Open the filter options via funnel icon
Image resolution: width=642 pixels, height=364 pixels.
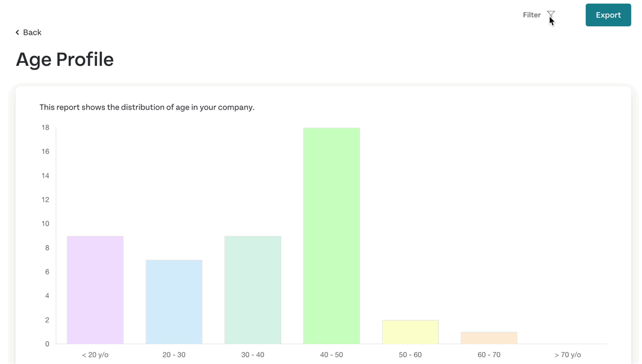click(x=550, y=15)
